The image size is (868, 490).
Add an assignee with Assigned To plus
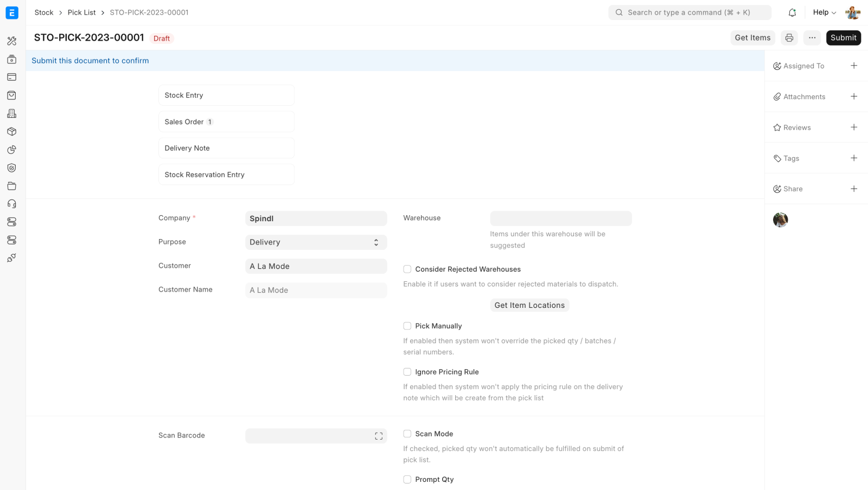(x=854, y=66)
